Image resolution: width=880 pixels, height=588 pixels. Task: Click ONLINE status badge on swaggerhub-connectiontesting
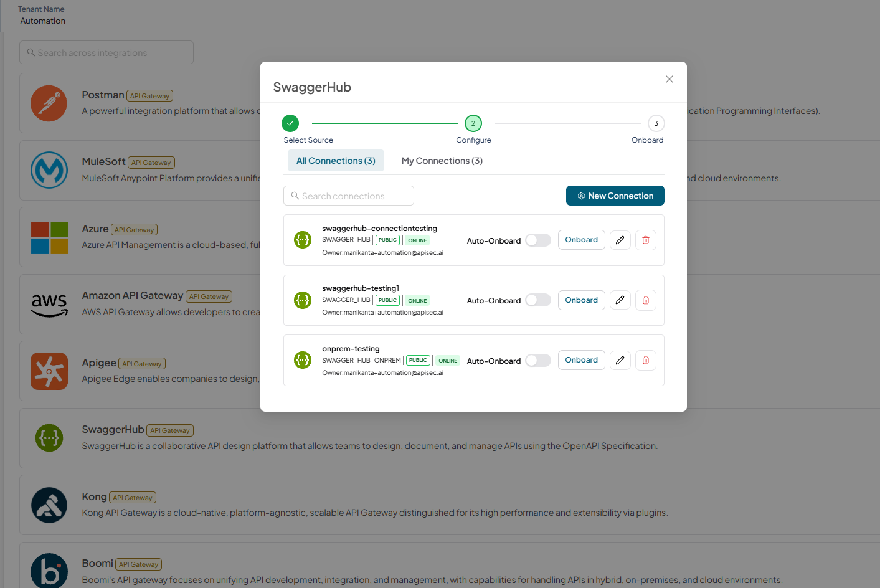418,240
